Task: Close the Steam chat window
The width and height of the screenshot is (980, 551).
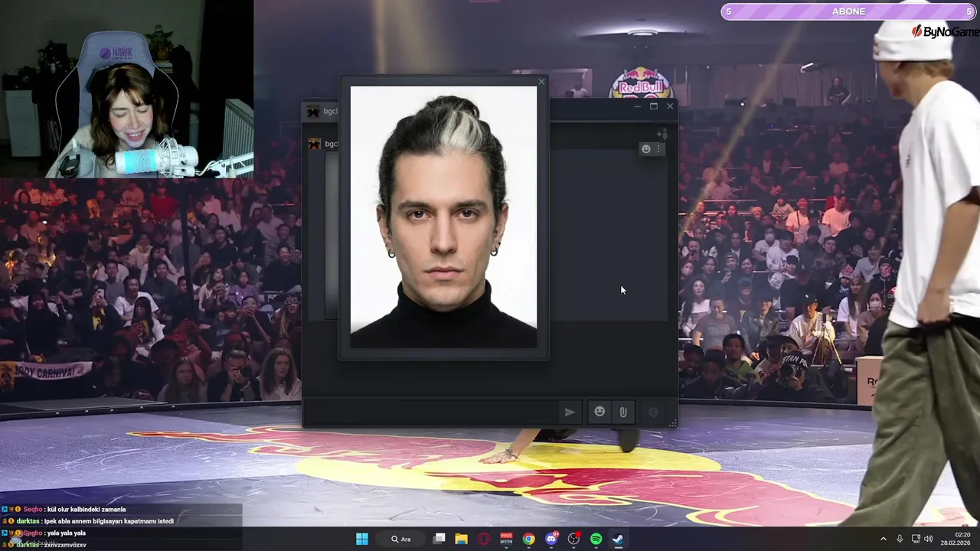Action: coord(670,106)
